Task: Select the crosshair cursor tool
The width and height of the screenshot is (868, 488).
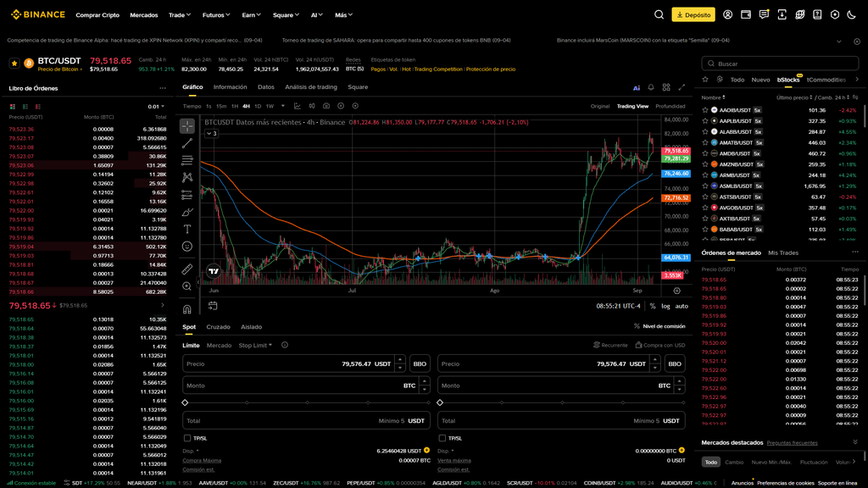Action: tap(187, 126)
